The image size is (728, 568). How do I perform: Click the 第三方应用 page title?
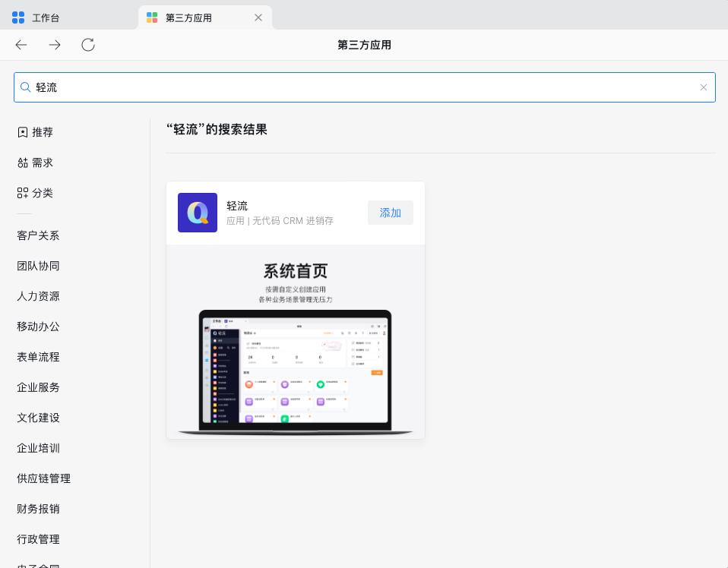365,45
